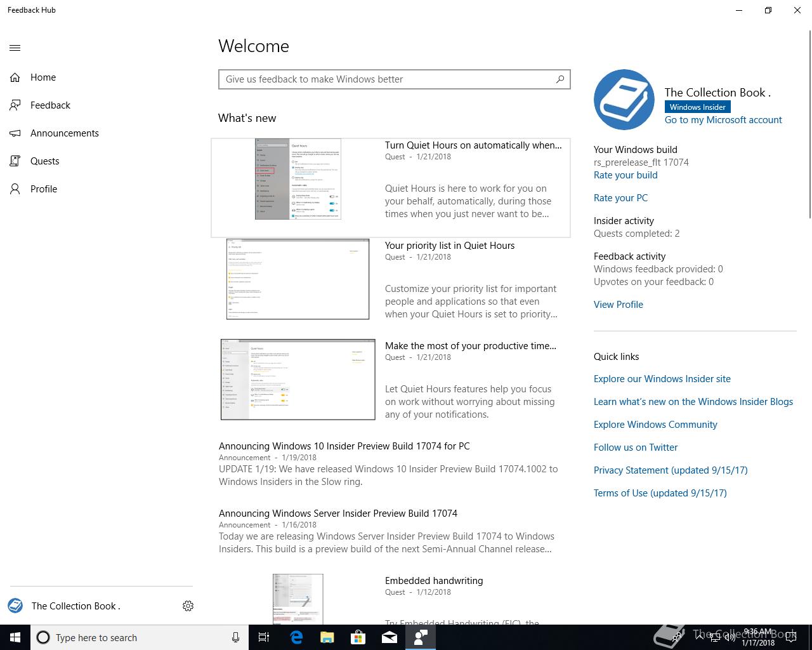Image resolution: width=812 pixels, height=650 pixels.
Task: Click the Quests icon in sidebar
Action: coord(15,161)
